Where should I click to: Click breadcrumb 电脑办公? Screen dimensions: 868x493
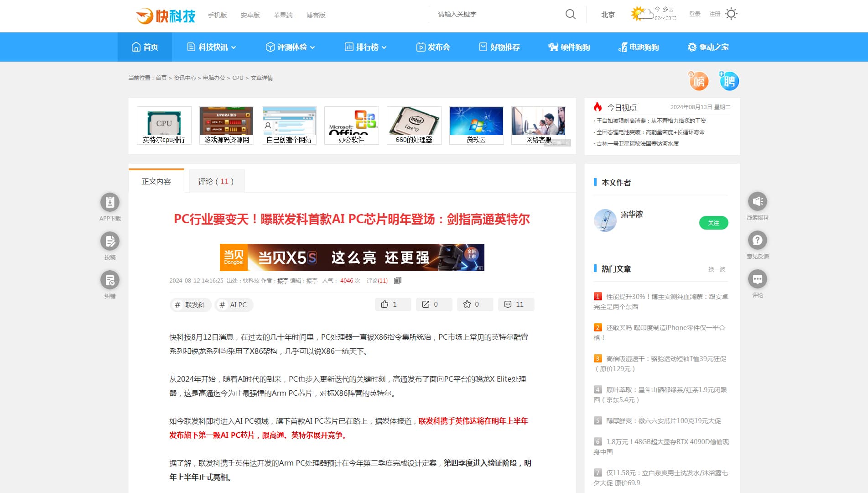(214, 78)
